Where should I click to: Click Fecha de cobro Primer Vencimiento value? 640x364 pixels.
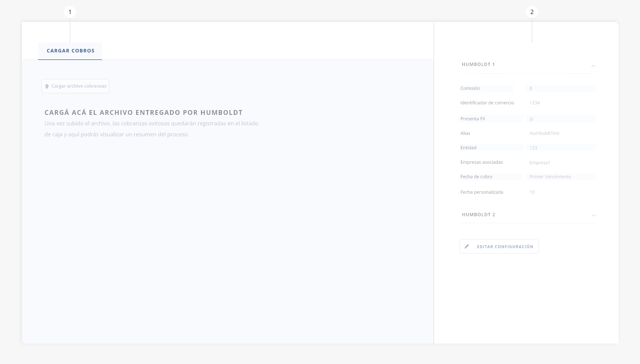click(x=550, y=177)
